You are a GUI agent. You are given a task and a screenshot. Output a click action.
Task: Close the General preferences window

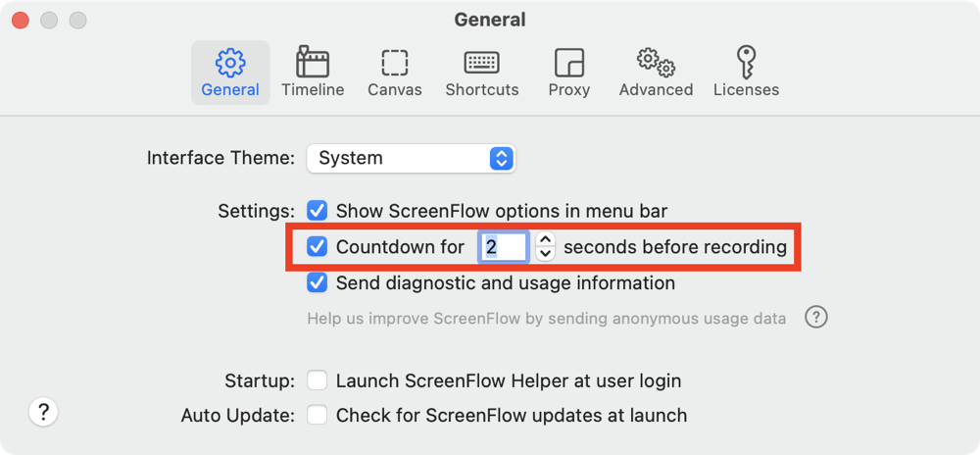[20, 20]
